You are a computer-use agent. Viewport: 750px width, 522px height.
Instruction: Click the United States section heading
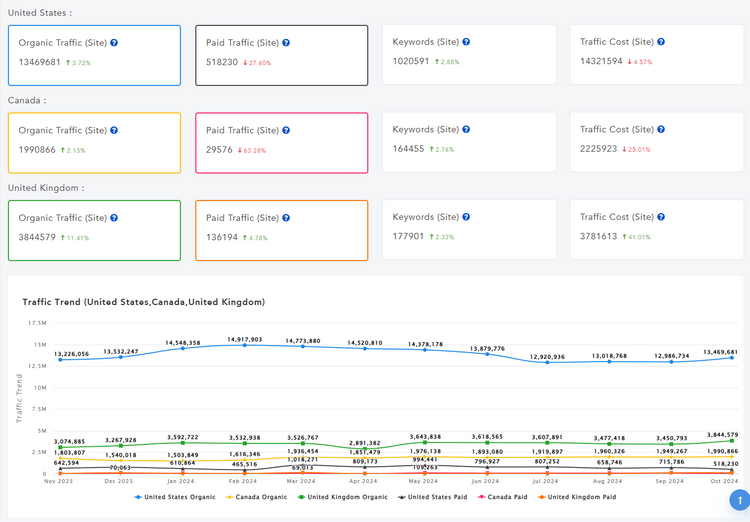pyautogui.click(x=40, y=13)
